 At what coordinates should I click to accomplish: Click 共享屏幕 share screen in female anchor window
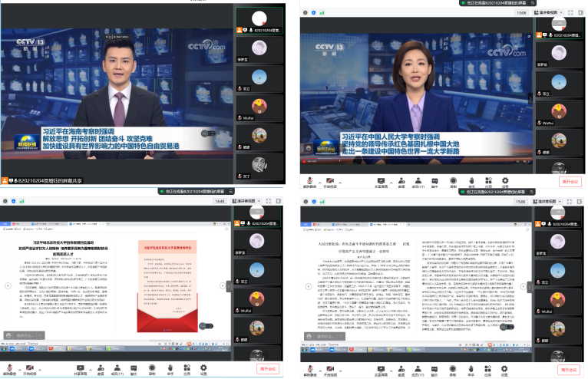click(x=382, y=181)
